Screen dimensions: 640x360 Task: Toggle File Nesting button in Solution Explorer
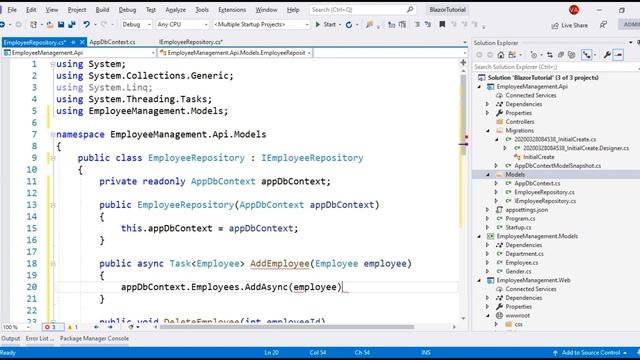[587, 55]
